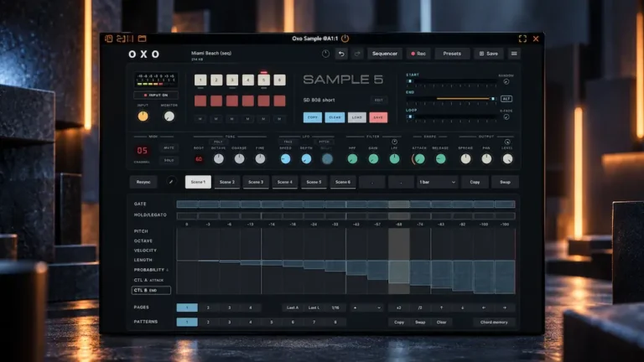Click the LOAD sample button
The width and height of the screenshot is (644, 362).
pyautogui.click(x=357, y=117)
